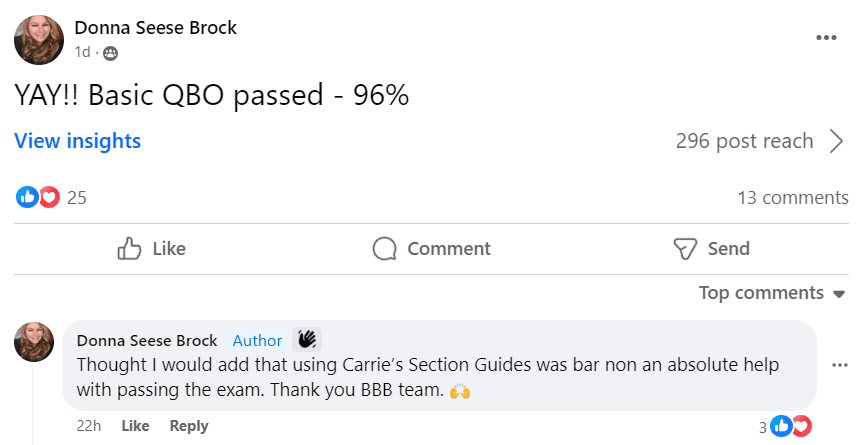Click the Comment button under the post
The height and width of the screenshot is (445, 858).
[x=431, y=248]
